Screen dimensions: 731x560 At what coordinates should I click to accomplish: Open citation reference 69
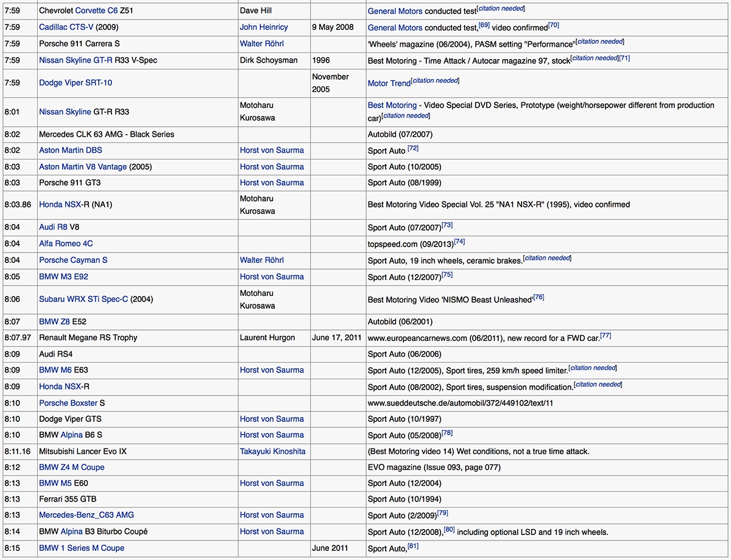(x=484, y=25)
